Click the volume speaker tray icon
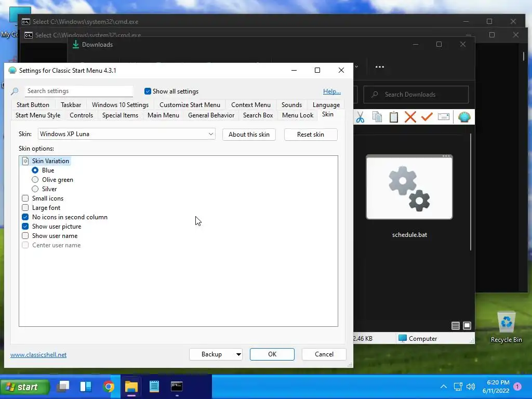The height and width of the screenshot is (399, 532). (471, 387)
